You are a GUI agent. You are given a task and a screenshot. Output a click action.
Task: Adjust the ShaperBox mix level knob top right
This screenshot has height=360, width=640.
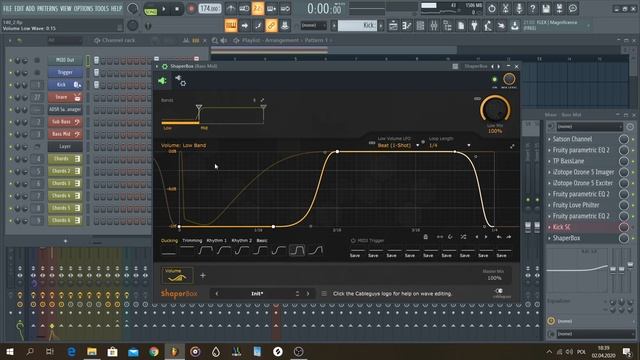coord(509,79)
